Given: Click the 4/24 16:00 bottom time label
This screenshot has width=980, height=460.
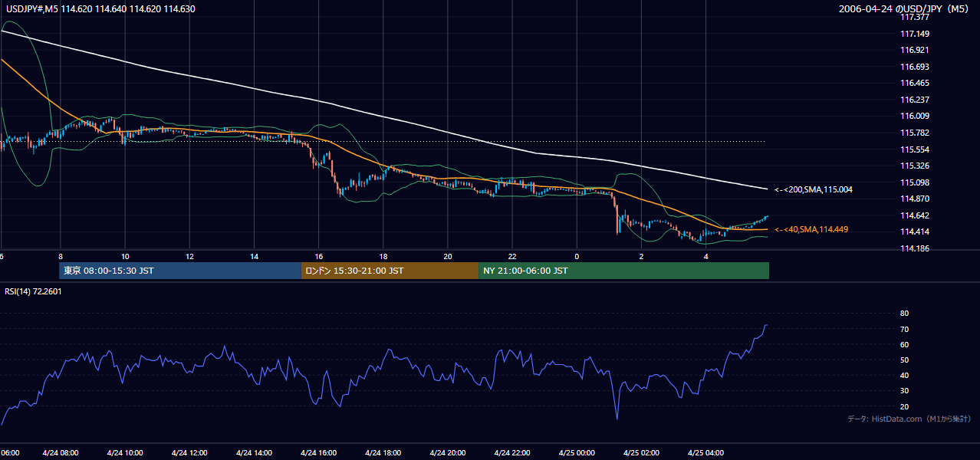Looking at the screenshot, I should coord(319,452).
